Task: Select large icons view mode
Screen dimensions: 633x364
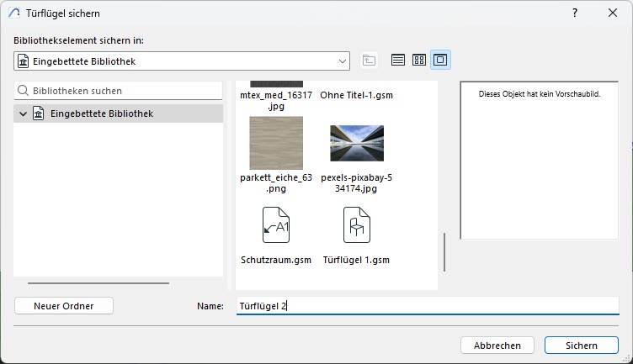Action: (x=440, y=60)
